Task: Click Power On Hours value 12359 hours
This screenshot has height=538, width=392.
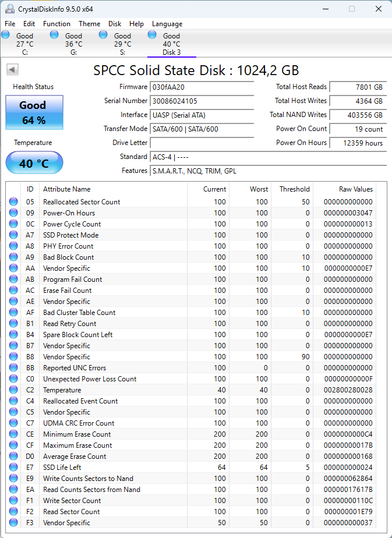Action: tap(358, 143)
